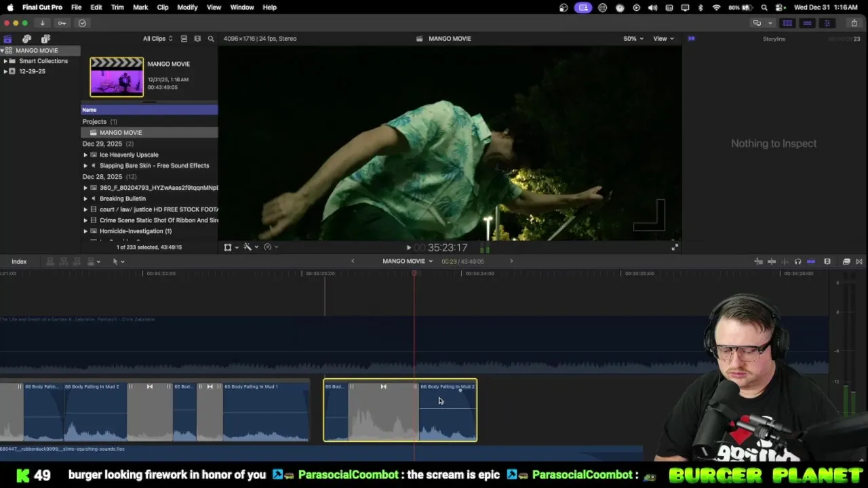Viewport: 868px width, 488px height.
Task: Open the enhancements magic wand menu
Action: pyautogui.click(x=250, y=247)
